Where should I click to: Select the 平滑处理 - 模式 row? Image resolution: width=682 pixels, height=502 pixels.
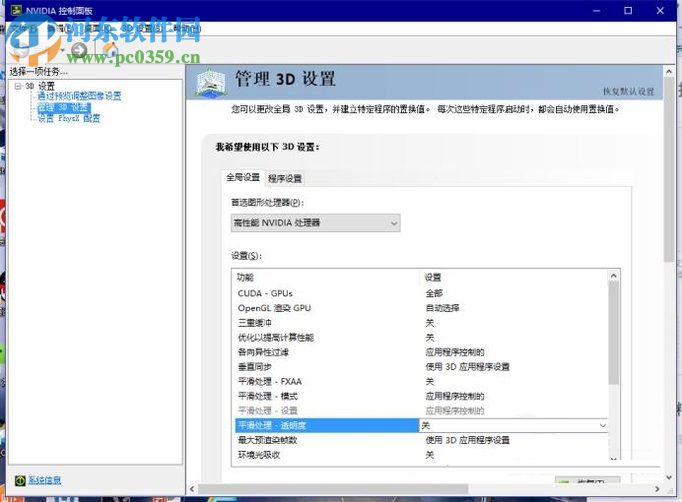[421, 396]
